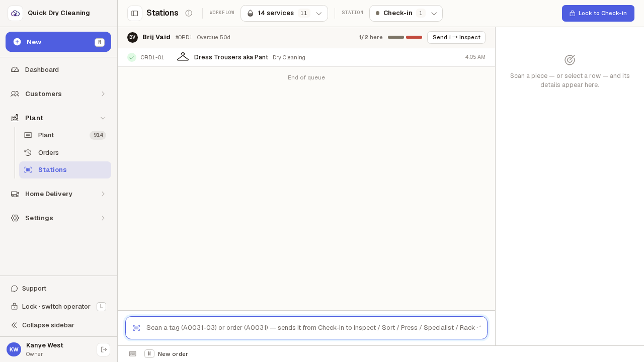This screenshot has height=362, width=644.
Task: Click the target icon in details panel
Action: (x=570, y=60)
